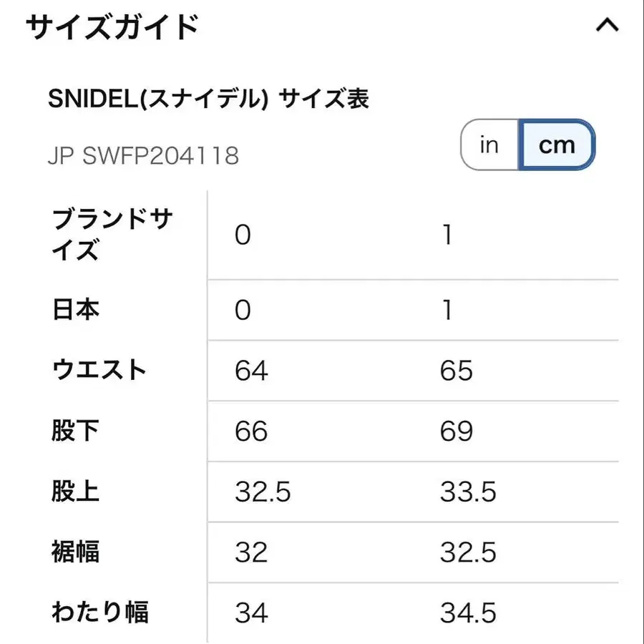Click the 裾幅 row label

pos(76,552)
